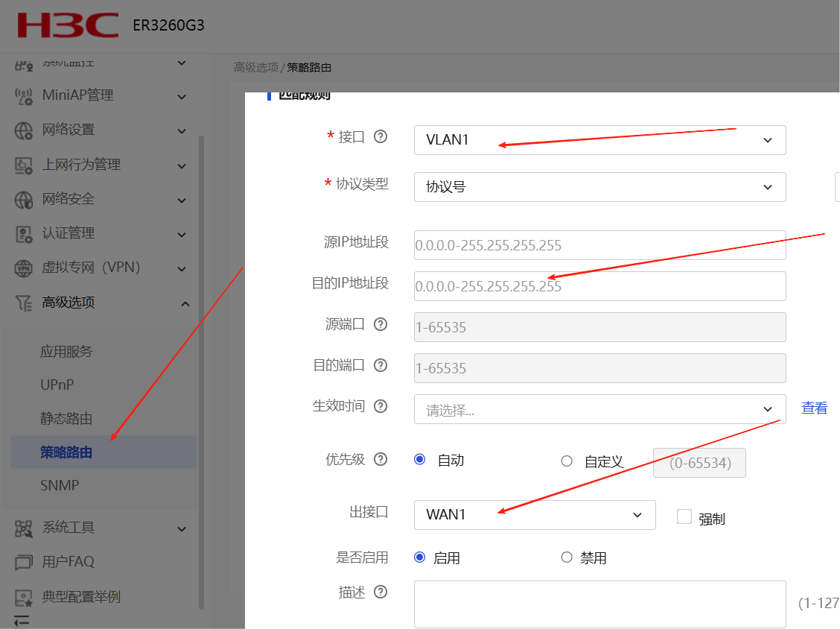Click help icon next to 优先级
The width and height of the screenshot is (840, 629).
pos(381,459)
